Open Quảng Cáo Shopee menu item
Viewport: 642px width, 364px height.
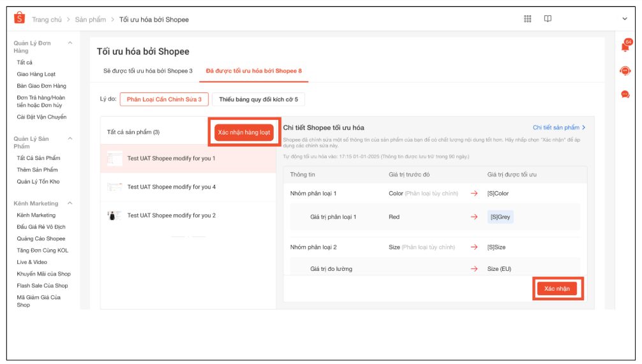point(41,239)
